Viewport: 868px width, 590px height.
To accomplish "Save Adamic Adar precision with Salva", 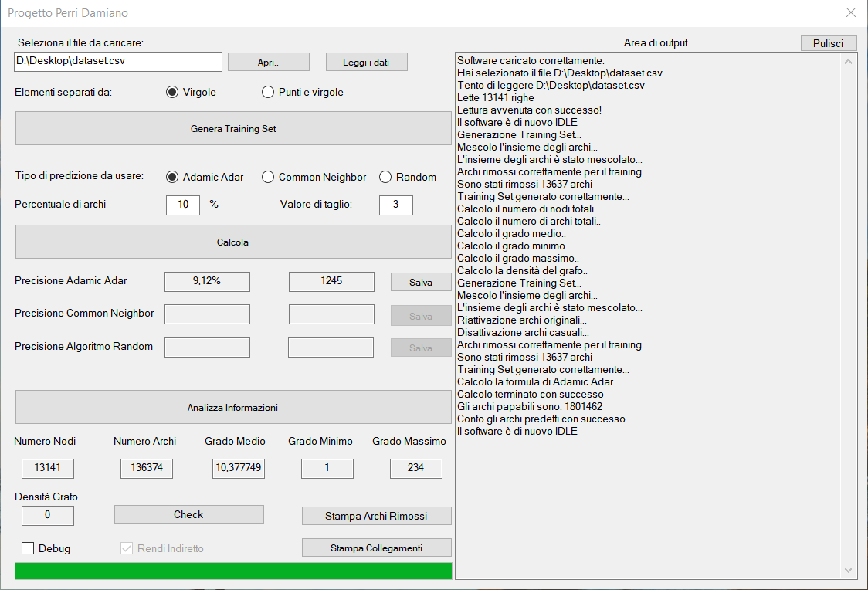I will point(421,283).
